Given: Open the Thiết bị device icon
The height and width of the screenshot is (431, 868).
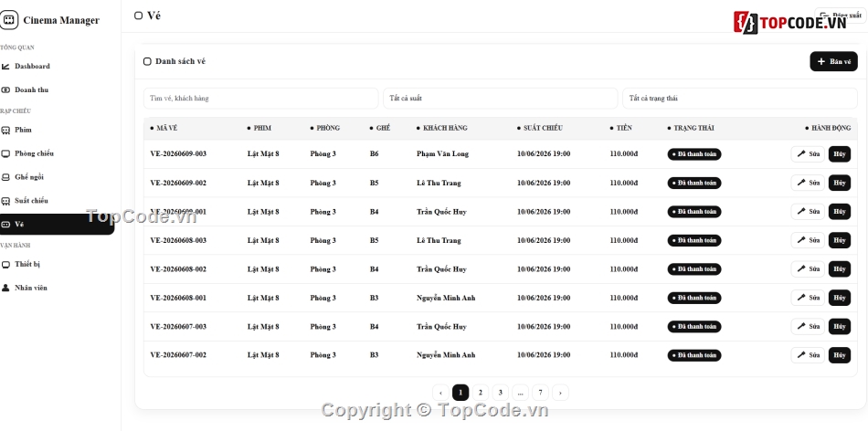Looking at the screenshot, I should (x=5, y=265).
